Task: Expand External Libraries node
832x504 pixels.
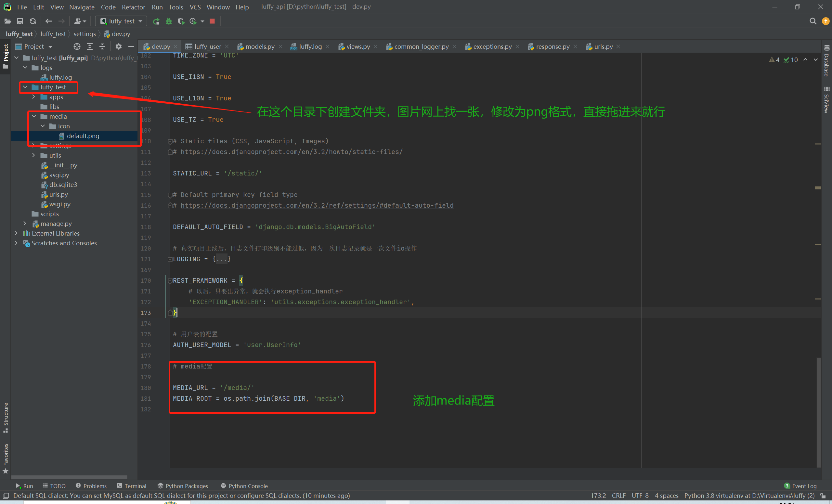Action: tap(16, 233)
